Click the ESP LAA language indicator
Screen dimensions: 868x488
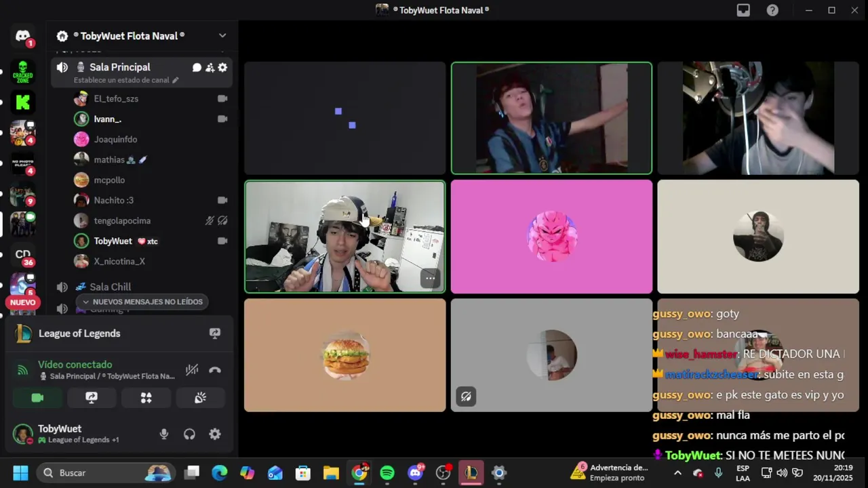pos(743,472)
